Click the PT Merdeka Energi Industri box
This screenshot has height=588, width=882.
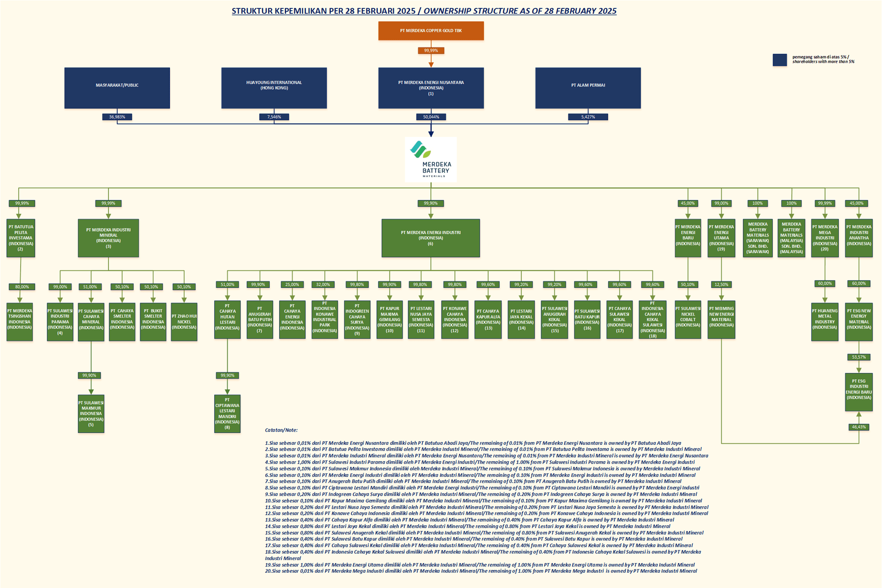431,238
